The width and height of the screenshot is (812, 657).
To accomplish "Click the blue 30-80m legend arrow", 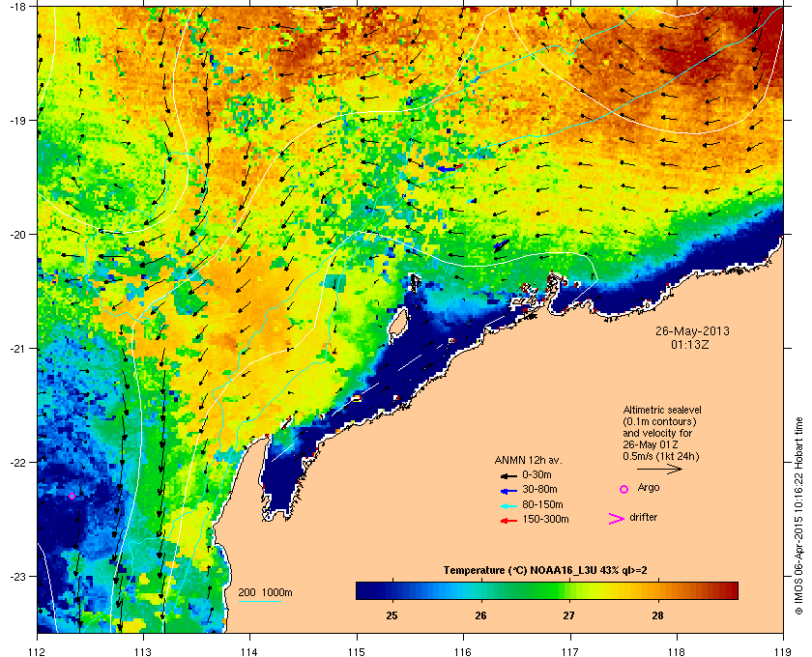I will [x=508, y=490].
